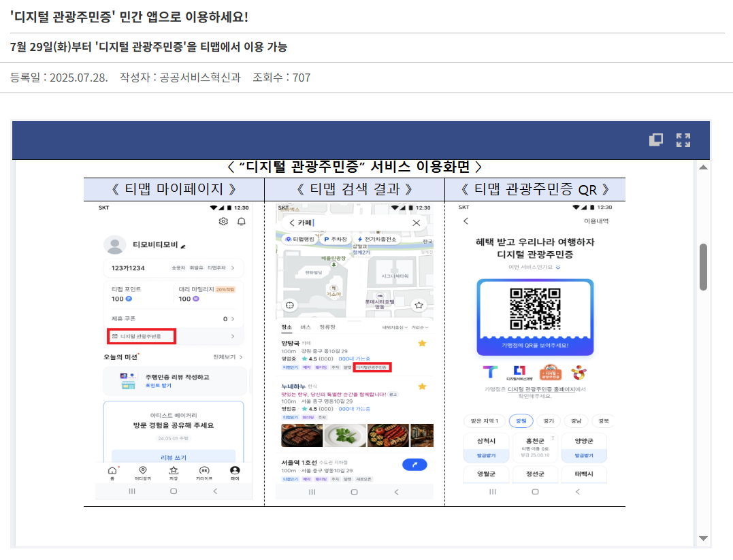This screenshot has width=733, height=560.
Task: Select the 홈 tab icon in bottom navigation
Action: [112, 473]
